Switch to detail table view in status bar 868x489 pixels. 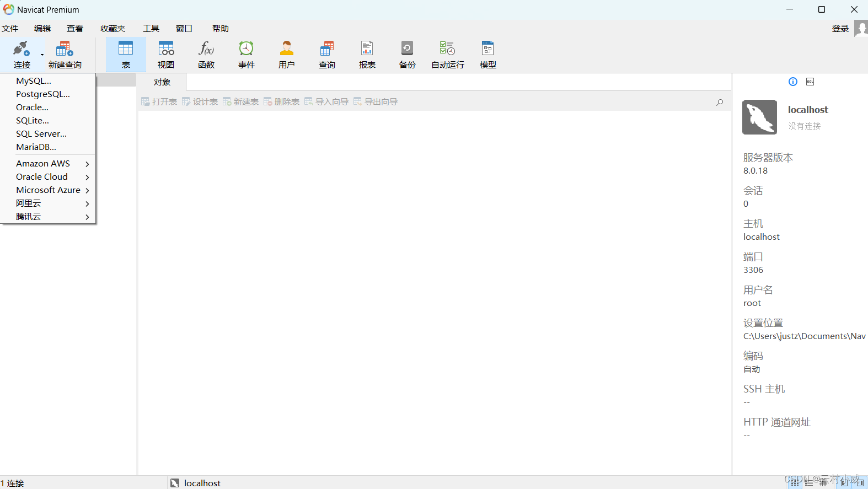click(823, 482)
